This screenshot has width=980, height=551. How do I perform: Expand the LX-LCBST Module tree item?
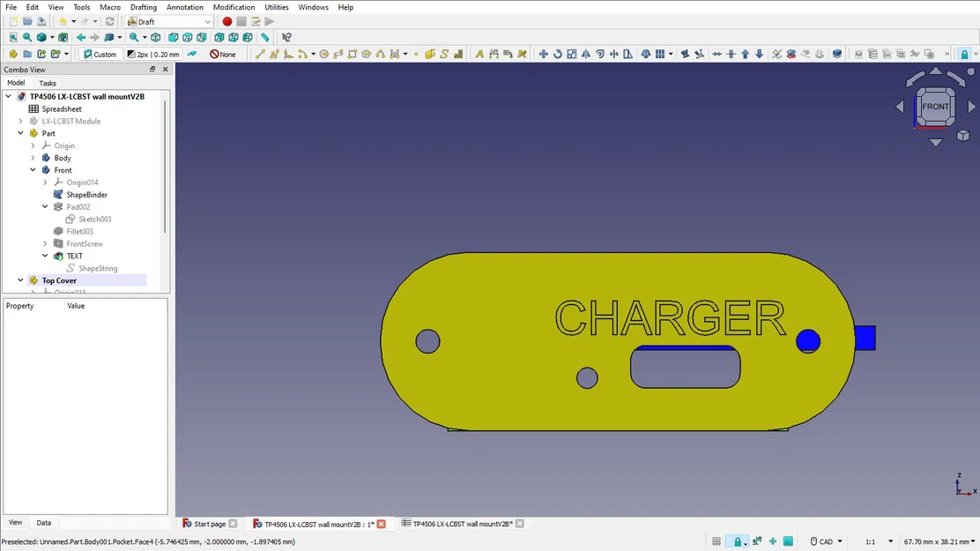tap(20, 121)
